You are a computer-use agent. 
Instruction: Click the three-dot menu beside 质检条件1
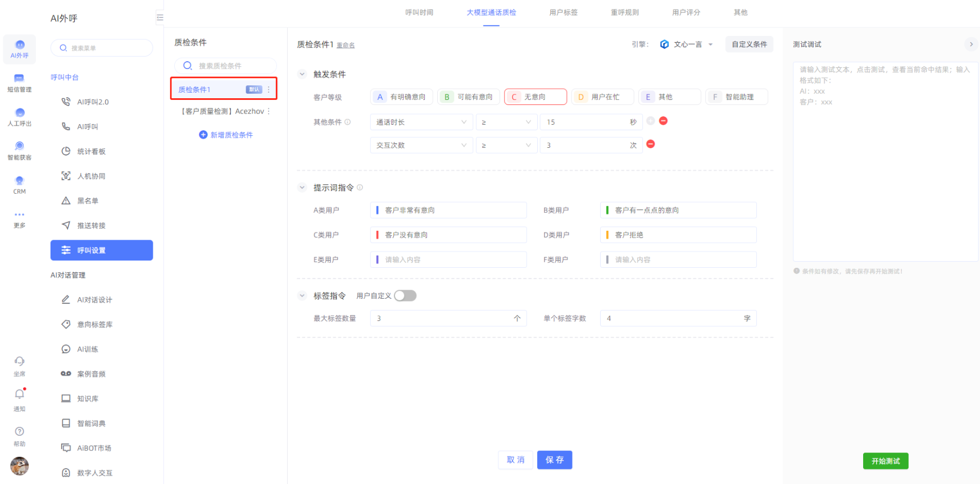click(269, 90)
